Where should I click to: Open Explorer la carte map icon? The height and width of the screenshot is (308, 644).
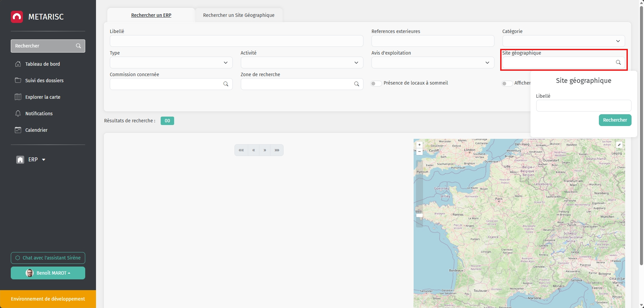click(x=18, y=97)
